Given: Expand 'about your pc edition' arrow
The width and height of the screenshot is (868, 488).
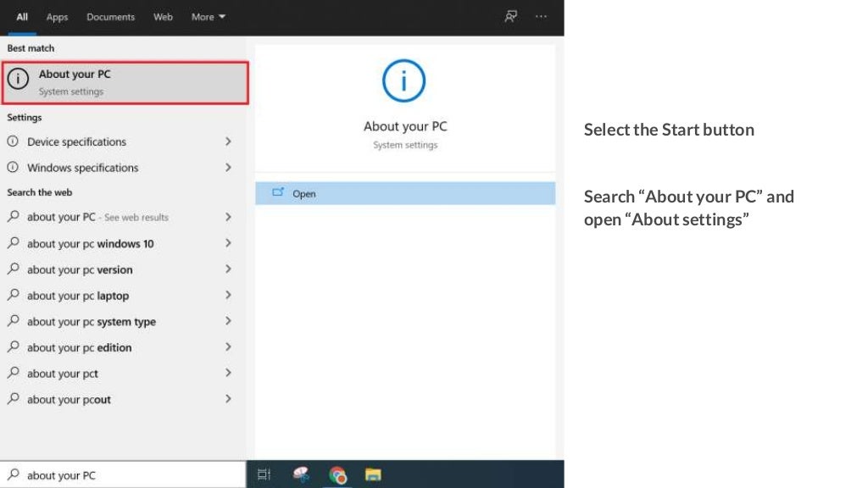Looking at the screenshot, I should pyautogui.click(x=228, y=347).
